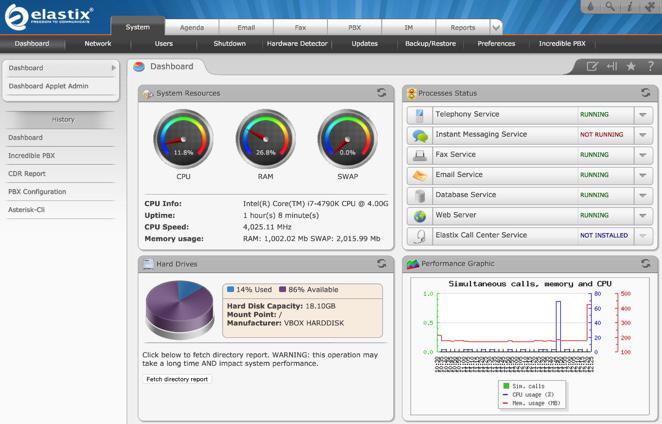
Task: Open Telephony Service options dropdown
Action: (643, 114)
